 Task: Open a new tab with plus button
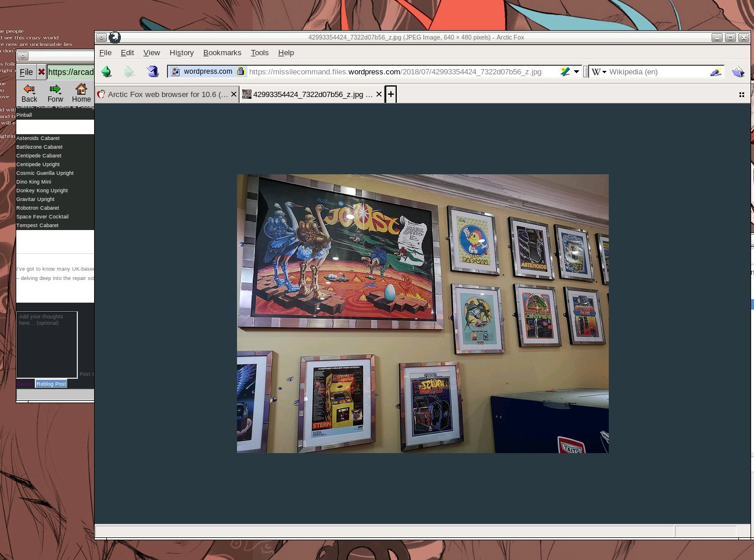[x=391, y=94]
